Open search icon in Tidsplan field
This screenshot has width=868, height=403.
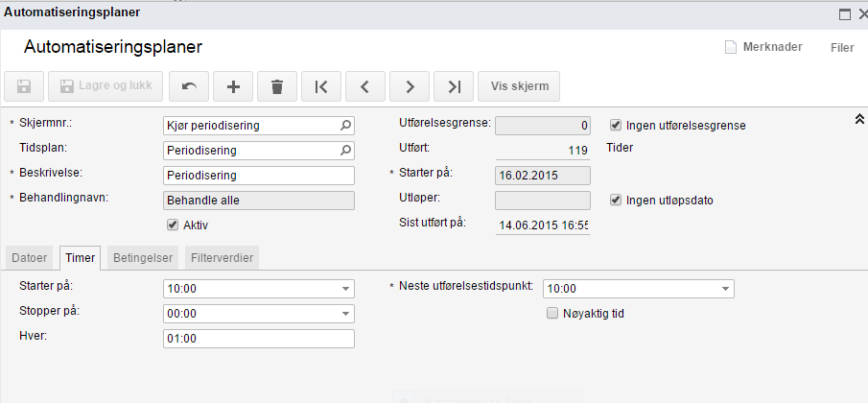345,151
